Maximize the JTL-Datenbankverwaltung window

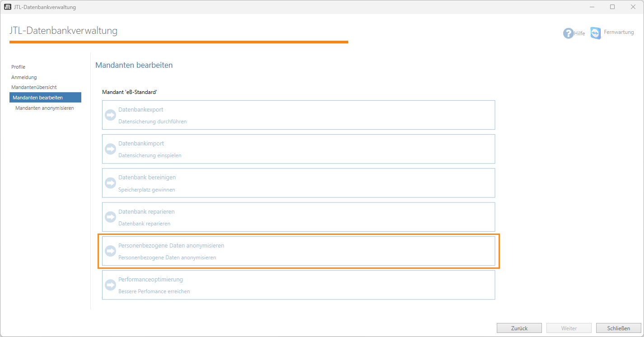[x=612, y=7]
